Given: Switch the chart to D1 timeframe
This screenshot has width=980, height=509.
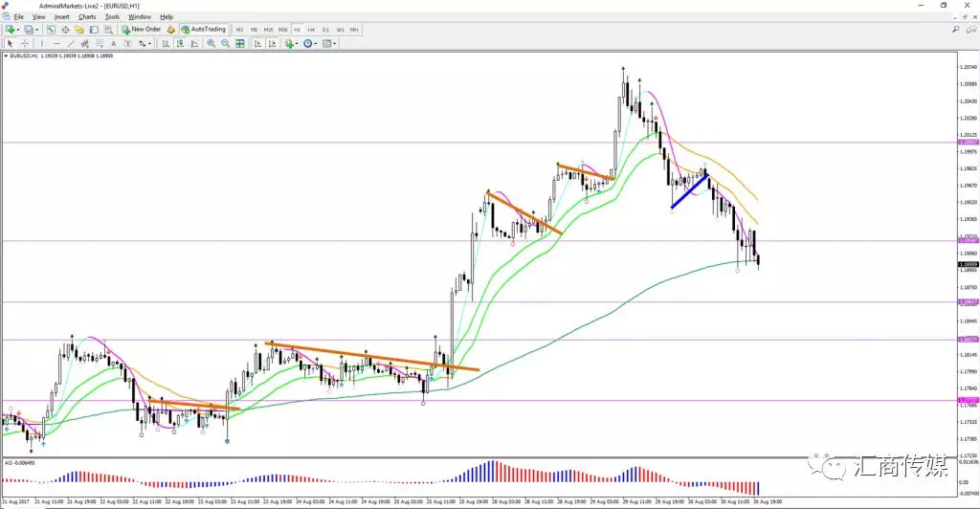Looking at the screenshot, I should 325,30.
